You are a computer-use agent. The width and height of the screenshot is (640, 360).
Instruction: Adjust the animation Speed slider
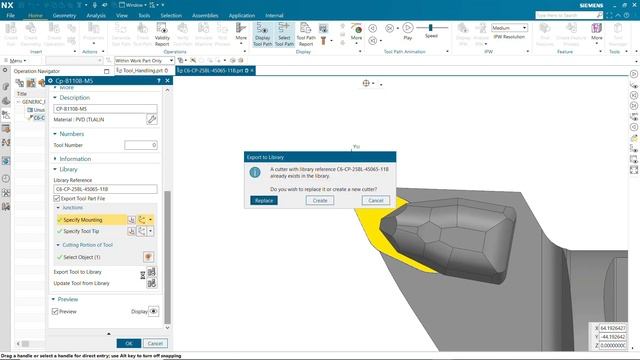click(431, 28)
